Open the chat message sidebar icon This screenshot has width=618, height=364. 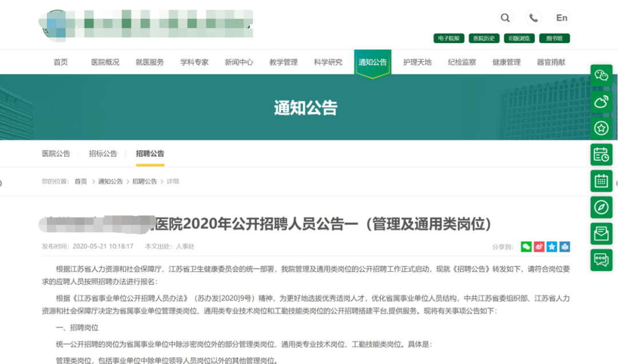pos(601,260)
